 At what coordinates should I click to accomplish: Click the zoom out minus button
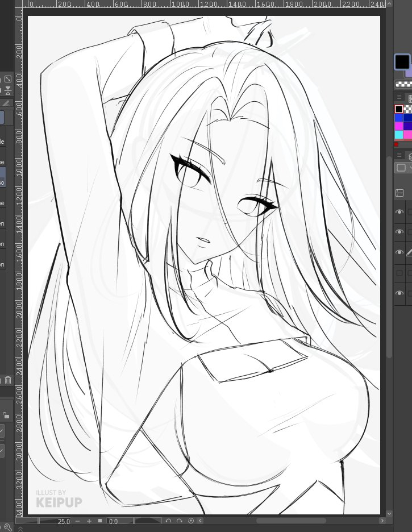[x=78, y=521]
